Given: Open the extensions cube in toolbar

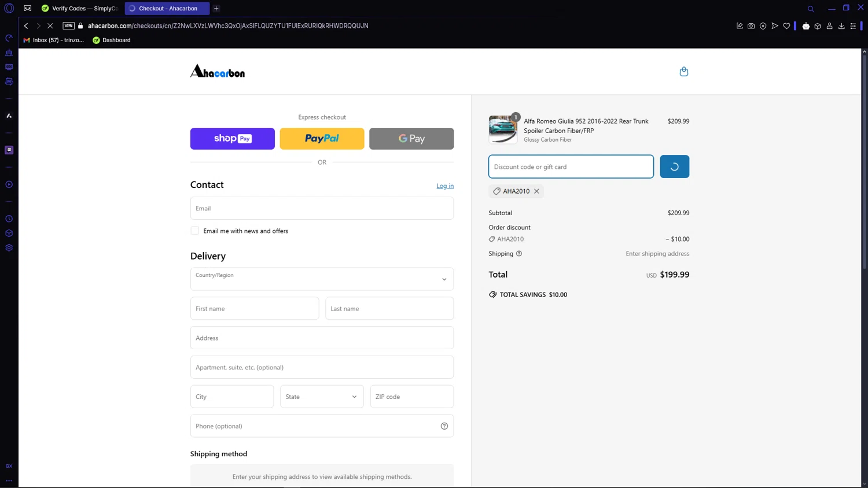Looking at the screenshot, I should click(818, 26).
